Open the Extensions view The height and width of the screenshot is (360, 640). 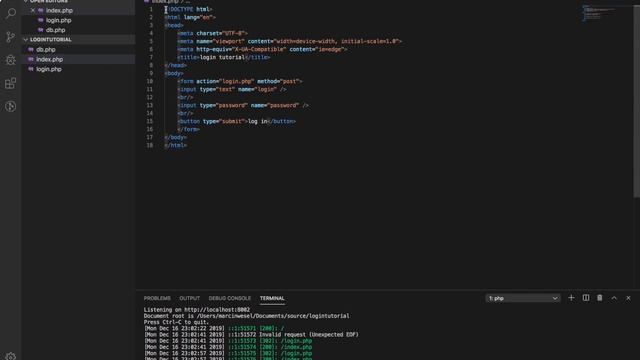11,83
